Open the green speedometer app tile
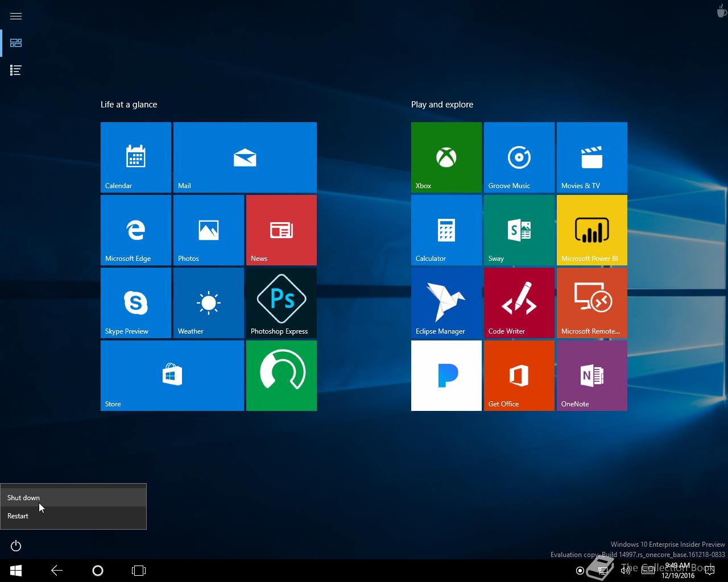The width and height of the screenshot is (728, 582). coord(282,376)
